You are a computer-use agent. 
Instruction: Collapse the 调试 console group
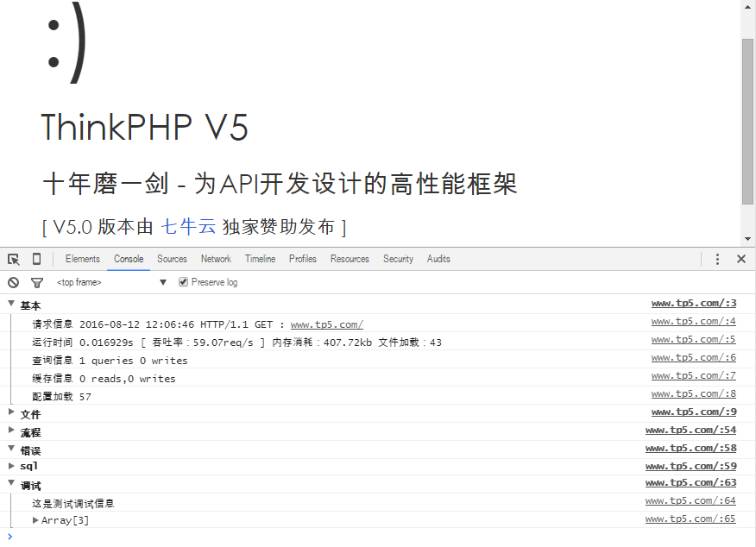[11, 482]
